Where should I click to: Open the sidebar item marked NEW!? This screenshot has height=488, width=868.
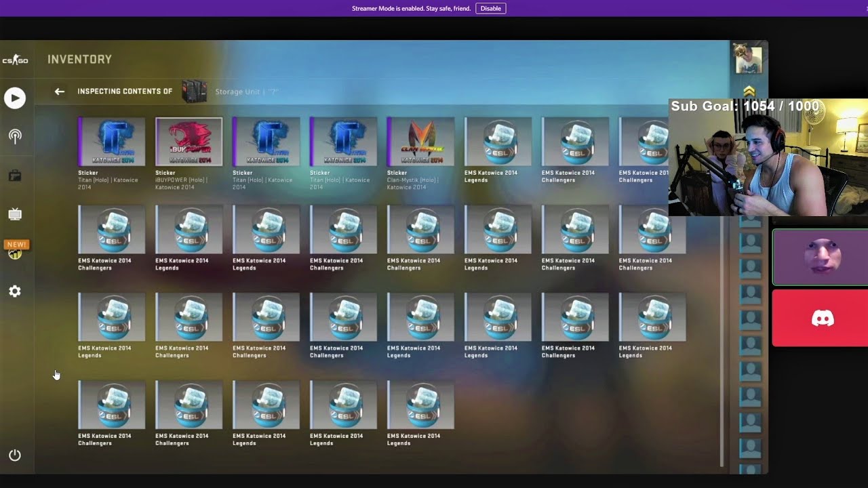pyautogui.click(x=16, y=249)
